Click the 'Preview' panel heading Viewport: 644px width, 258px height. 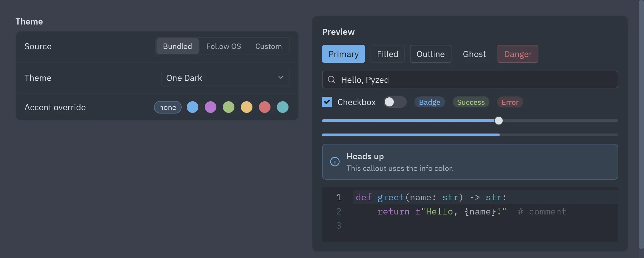point(338,32)
